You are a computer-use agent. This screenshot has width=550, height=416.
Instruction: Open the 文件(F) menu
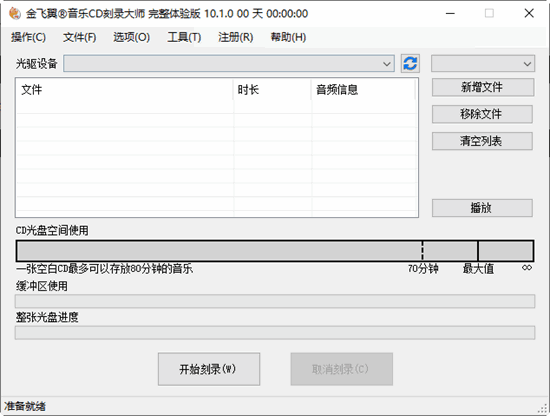tap(80, 37)
